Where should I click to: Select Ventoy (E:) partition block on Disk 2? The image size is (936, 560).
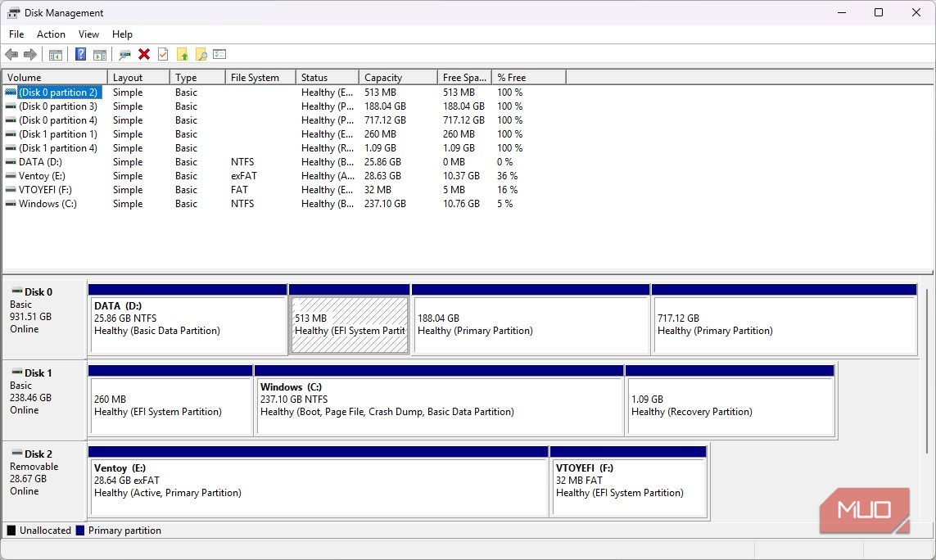pyautogui.click(x=319, y=481)
